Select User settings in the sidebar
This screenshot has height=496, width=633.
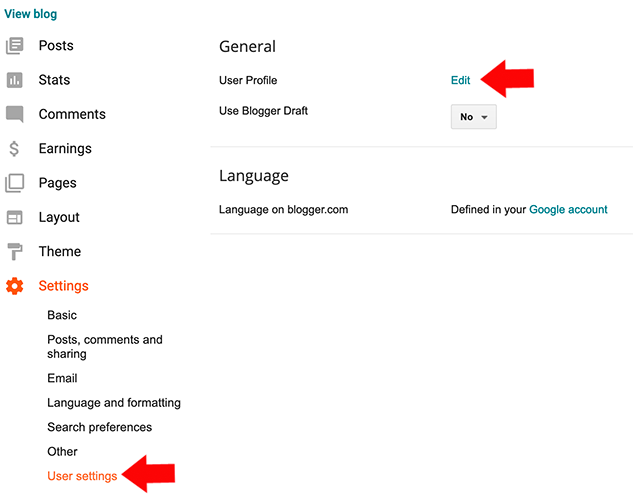point(82,476)
